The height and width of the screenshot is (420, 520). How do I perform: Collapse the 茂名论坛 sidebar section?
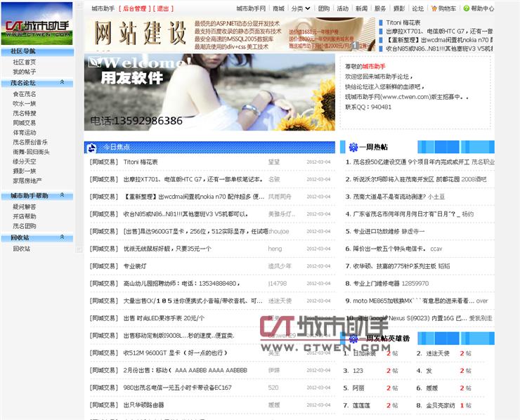click(62, 82)
